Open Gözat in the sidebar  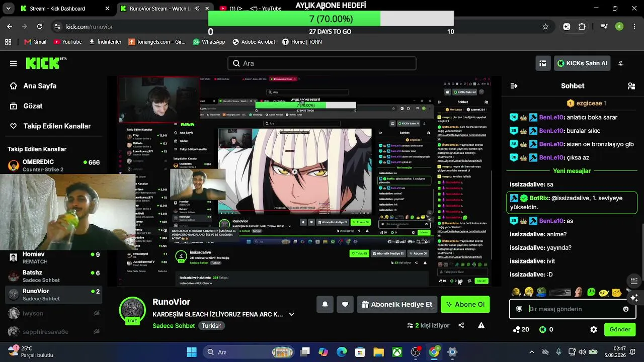pos(26,106)
